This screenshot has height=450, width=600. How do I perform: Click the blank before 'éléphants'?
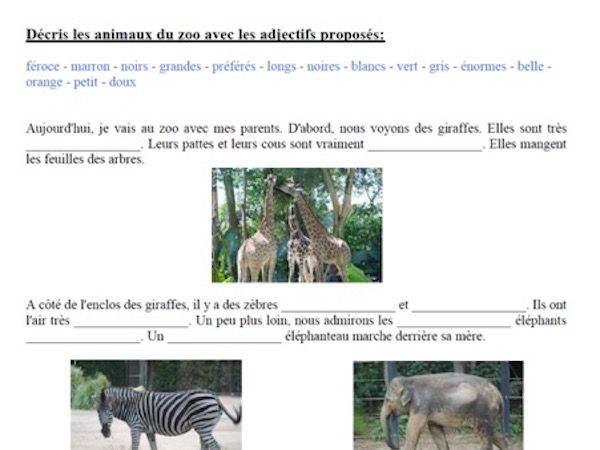pyautogui.click(x=454, y=322)
